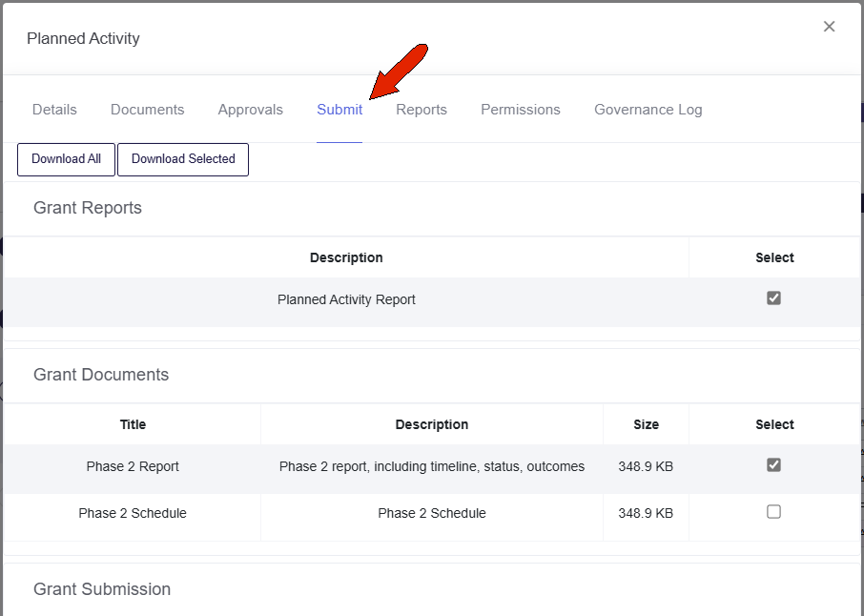Switch to the Permissions tab
Viewport: 864px width, 616px height.
coord(520,109)
